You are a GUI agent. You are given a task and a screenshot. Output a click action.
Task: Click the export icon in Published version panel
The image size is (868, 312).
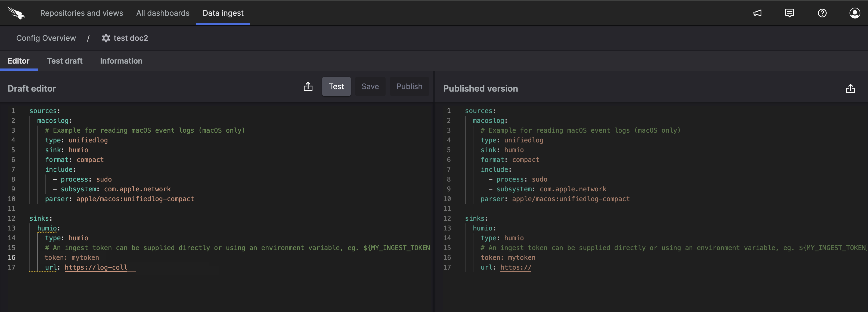851,89
